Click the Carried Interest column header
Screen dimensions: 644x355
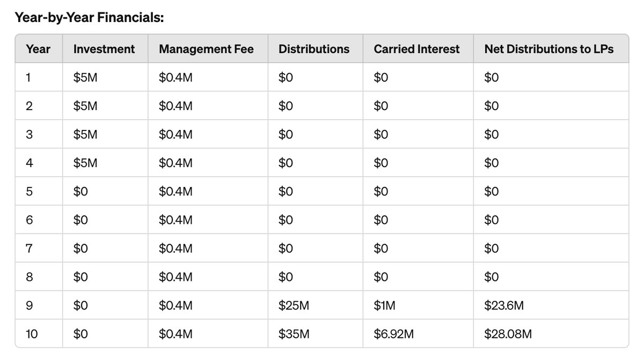pyautogui.click(x=417, y=49)
